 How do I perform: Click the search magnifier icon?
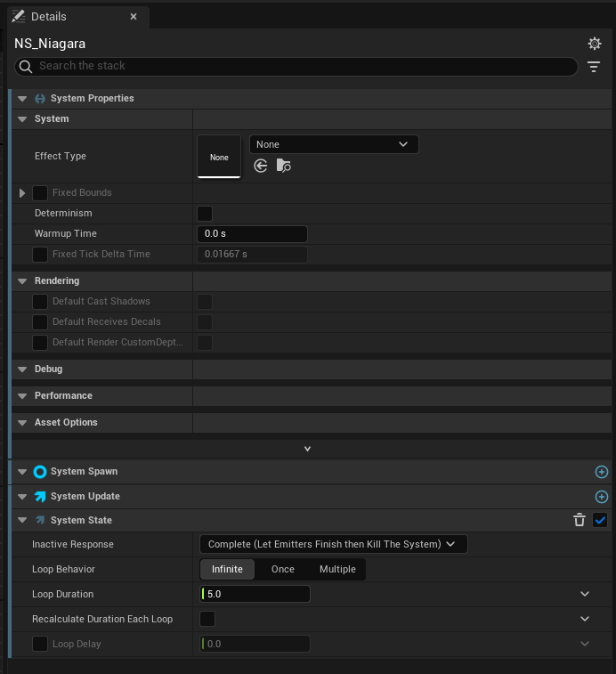[x=26, y=67]
